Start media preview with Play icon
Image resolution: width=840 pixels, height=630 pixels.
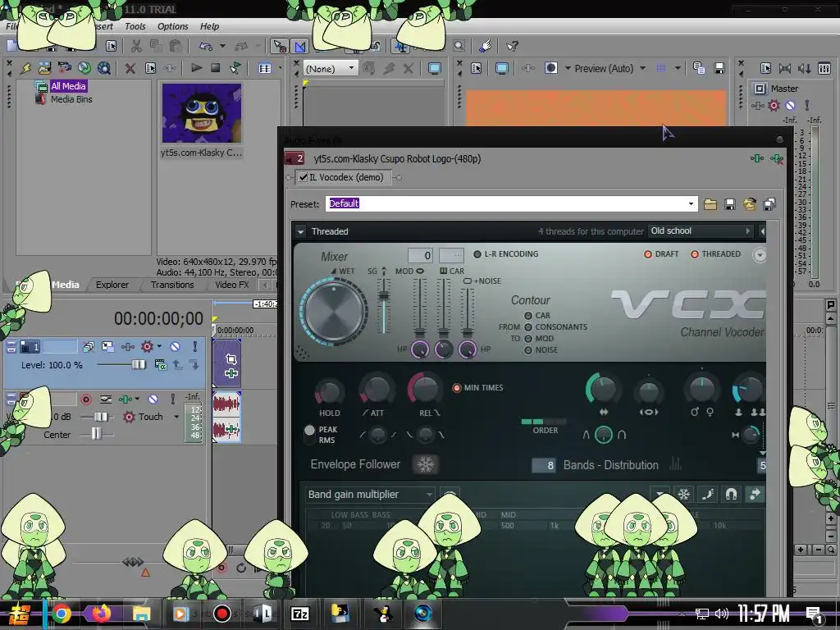[x=196, y=68]
